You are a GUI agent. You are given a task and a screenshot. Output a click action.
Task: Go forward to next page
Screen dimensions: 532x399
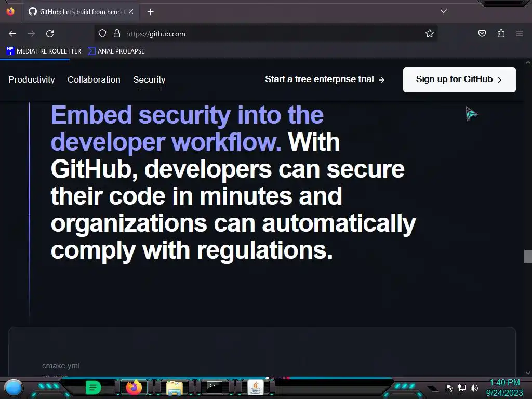click(31, 34)
